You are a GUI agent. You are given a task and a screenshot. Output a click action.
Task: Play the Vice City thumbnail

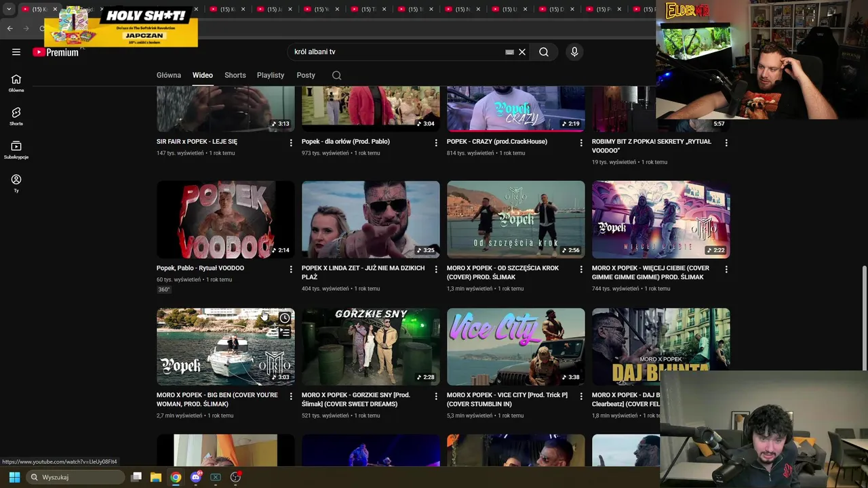(x=516, y=346)
